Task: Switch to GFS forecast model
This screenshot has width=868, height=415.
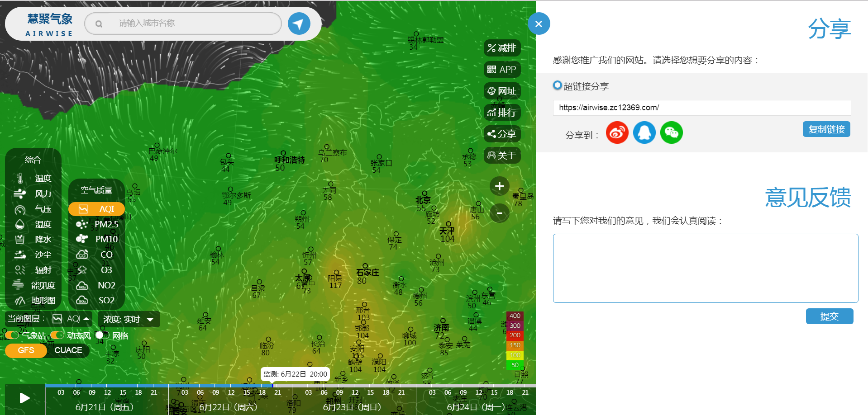Action: point(26,350)
